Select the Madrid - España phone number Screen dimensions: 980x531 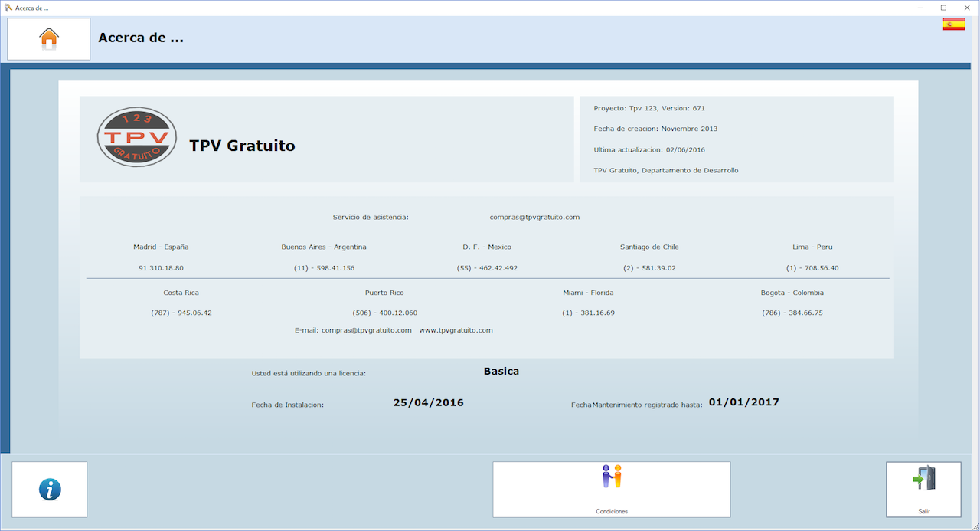click(161, 268)
